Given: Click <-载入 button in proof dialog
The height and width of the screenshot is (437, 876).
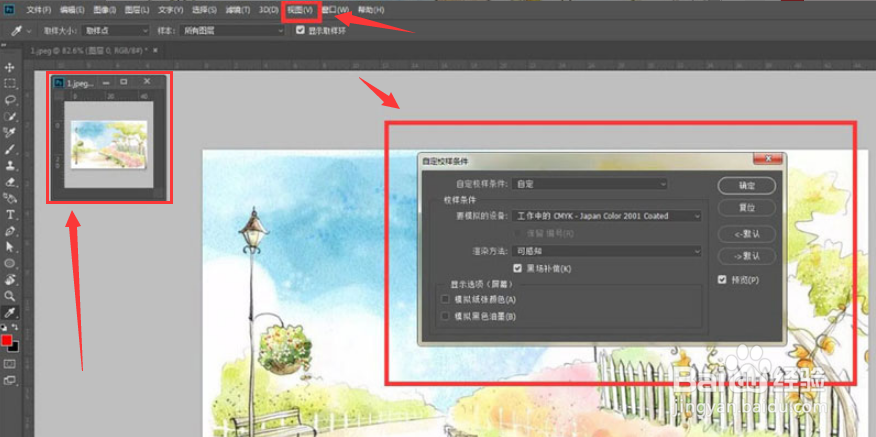Looking at the screenshot, I should [x=746, y=234].
